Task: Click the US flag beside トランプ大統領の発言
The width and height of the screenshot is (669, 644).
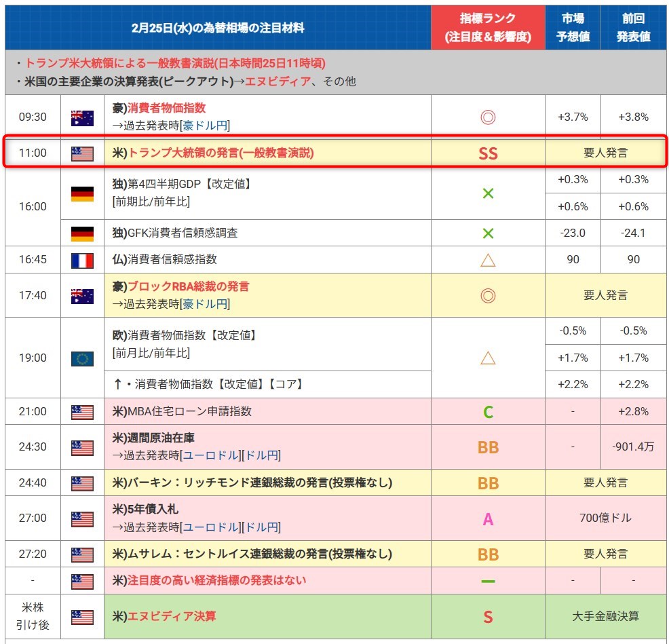Action: pyautogui.click(x=82, y=153)
